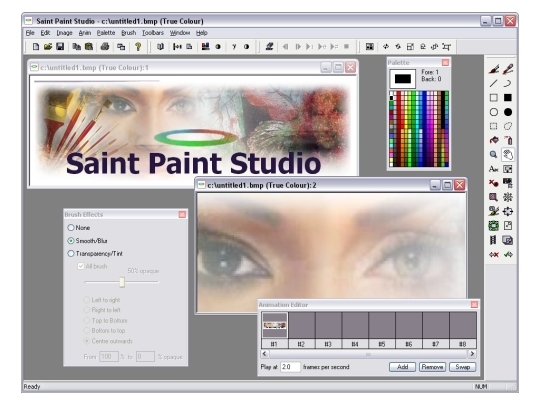Select the rectangular dashed Selection tool

[494, 126]
